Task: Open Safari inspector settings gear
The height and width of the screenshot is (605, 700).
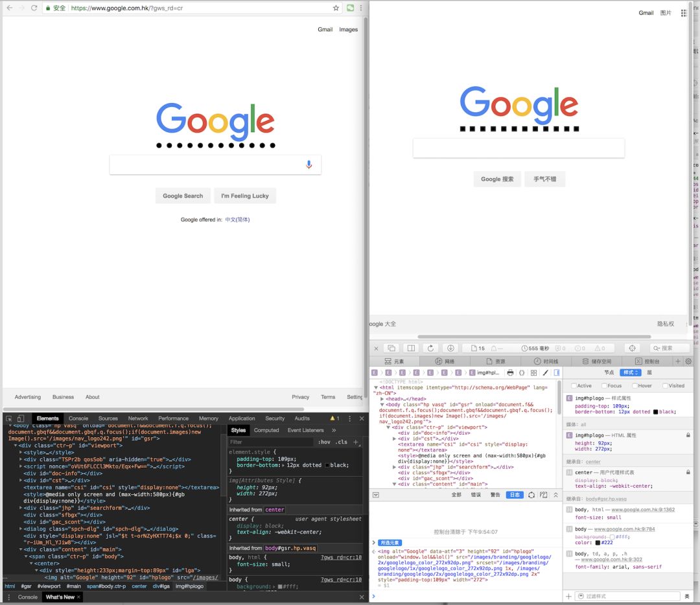Action: coord(688,361)
